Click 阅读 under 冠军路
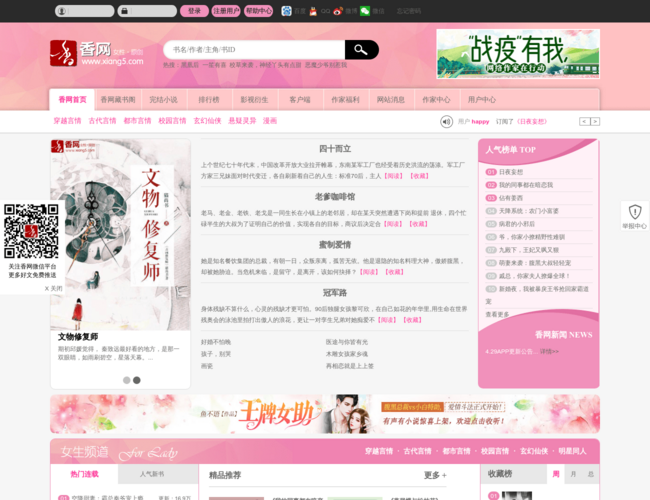The width and height of the screenshot is (650, 500). (387, 320)
